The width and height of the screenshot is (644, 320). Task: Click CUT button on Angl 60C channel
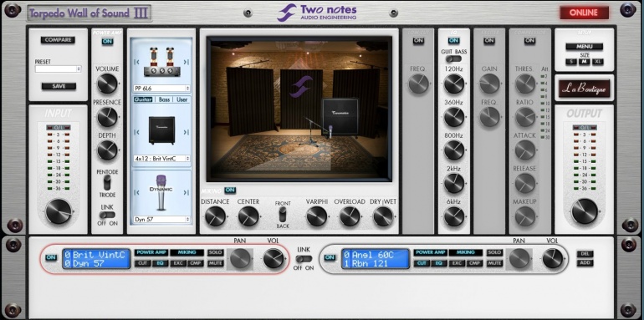[422, 263]
